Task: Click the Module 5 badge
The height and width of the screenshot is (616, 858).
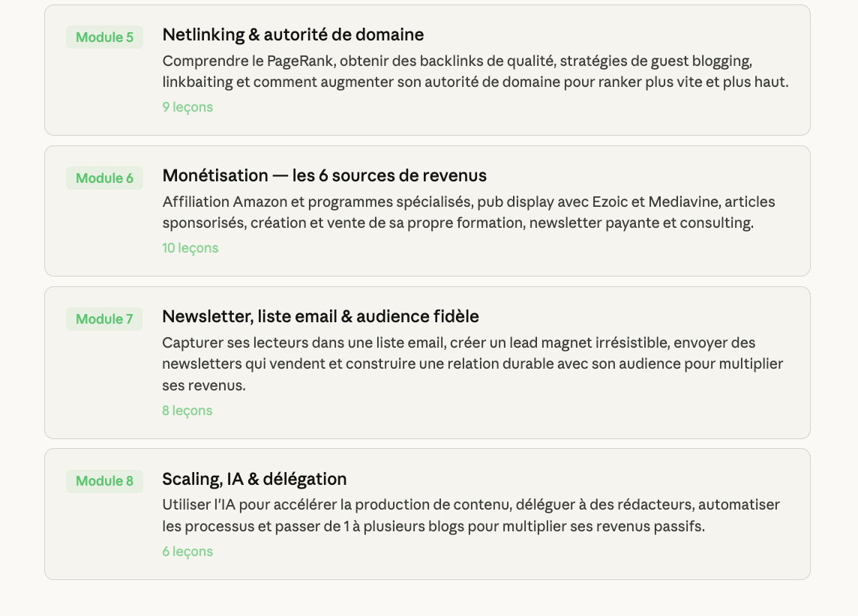Action: (x=104, y=37)
